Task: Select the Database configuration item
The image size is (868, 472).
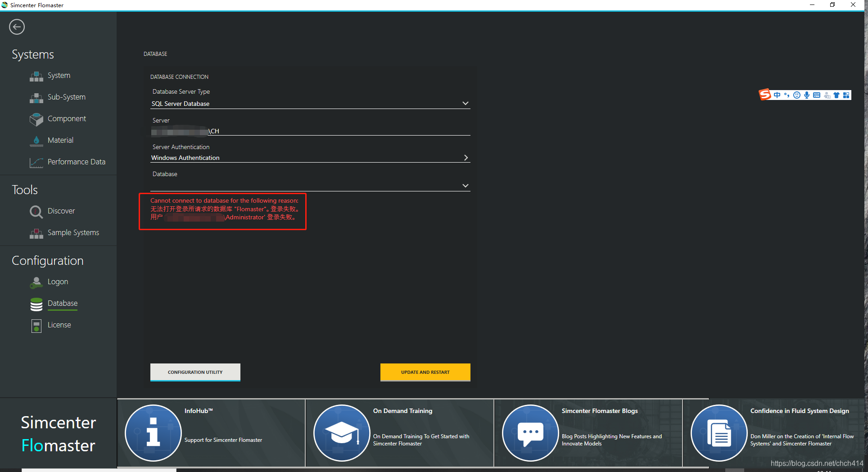Action: tap(63, 304)
